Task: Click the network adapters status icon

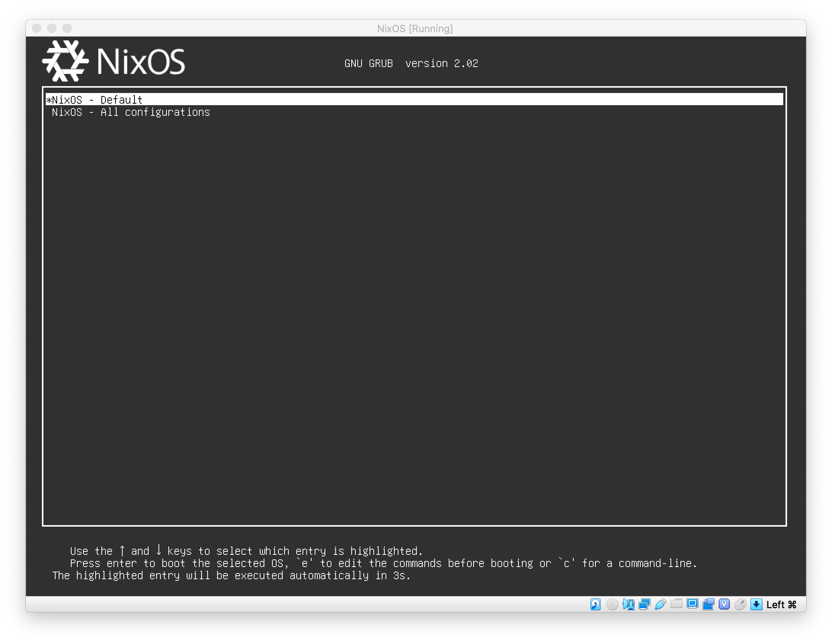Action: [644, 604]
